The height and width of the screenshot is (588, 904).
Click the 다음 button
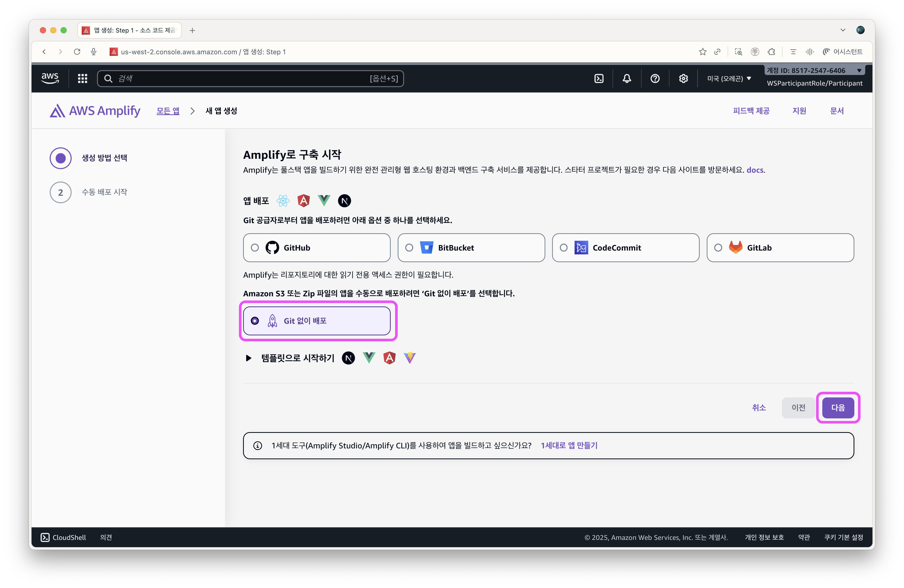(838, 408)
